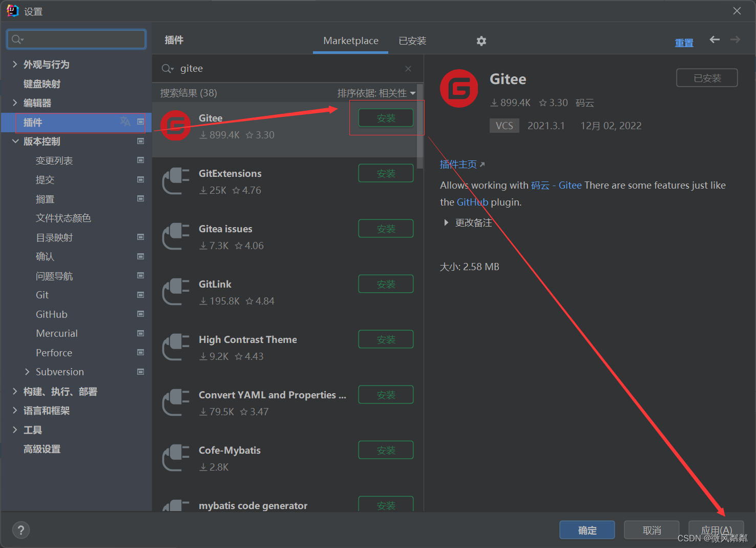Select 高级设置 in settings tree
The image size is (756, 548).
click(42, 449)
